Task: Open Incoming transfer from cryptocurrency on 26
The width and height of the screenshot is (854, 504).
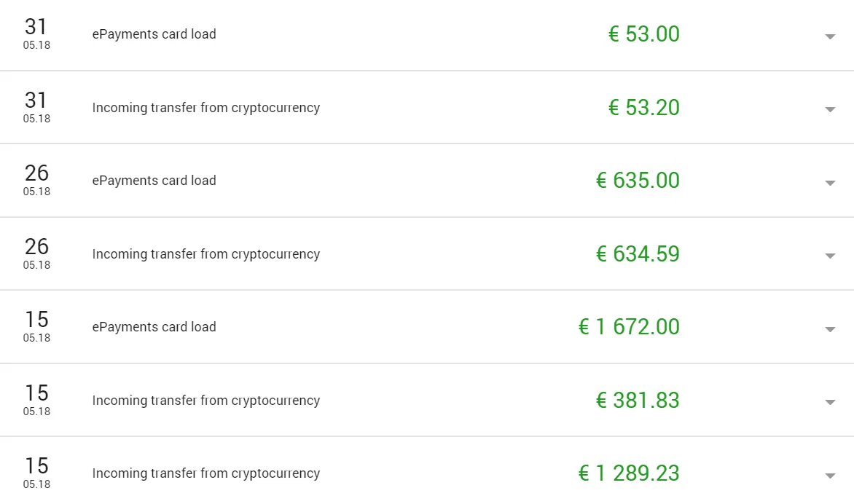Action: coord(206,253)
